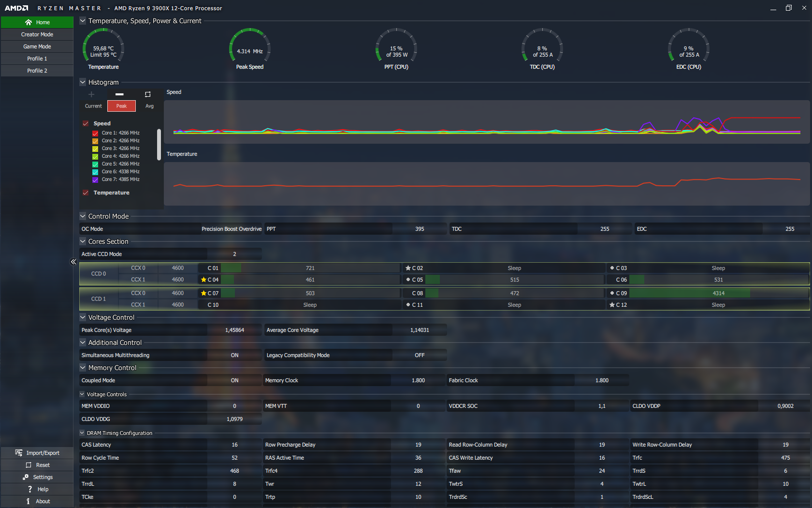Collapse the sidebar with the double-chevron
The image size is (812, 508).
click(x=73, y=262)
